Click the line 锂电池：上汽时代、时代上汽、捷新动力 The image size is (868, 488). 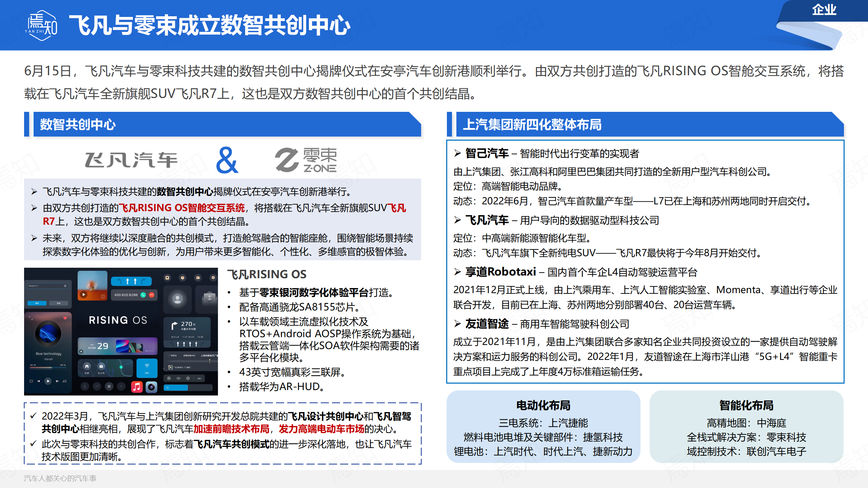pyautogui.click(x=543, y=451)
